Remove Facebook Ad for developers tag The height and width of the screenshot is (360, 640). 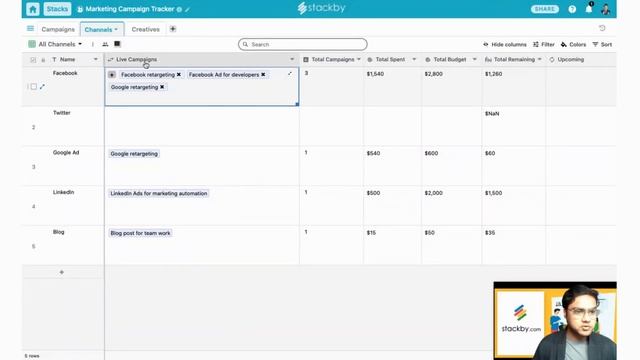coord(263,75)
